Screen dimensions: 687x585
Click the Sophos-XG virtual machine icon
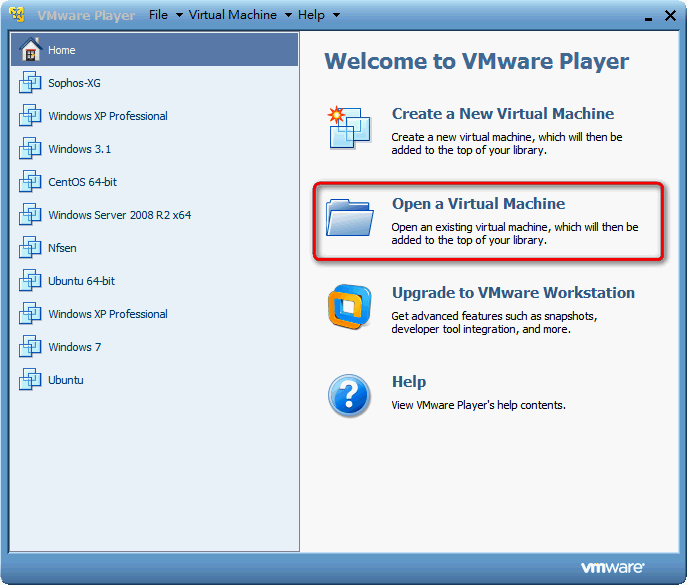click(x=30, y=82)
